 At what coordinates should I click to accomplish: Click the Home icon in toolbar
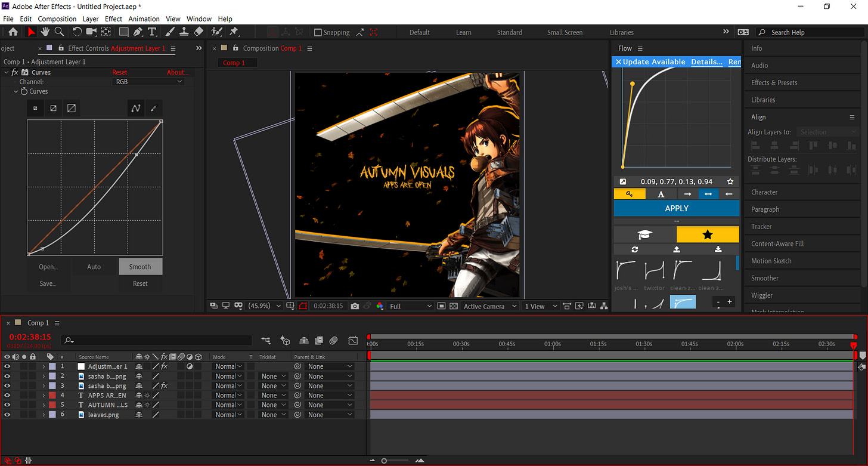(13, 32)
